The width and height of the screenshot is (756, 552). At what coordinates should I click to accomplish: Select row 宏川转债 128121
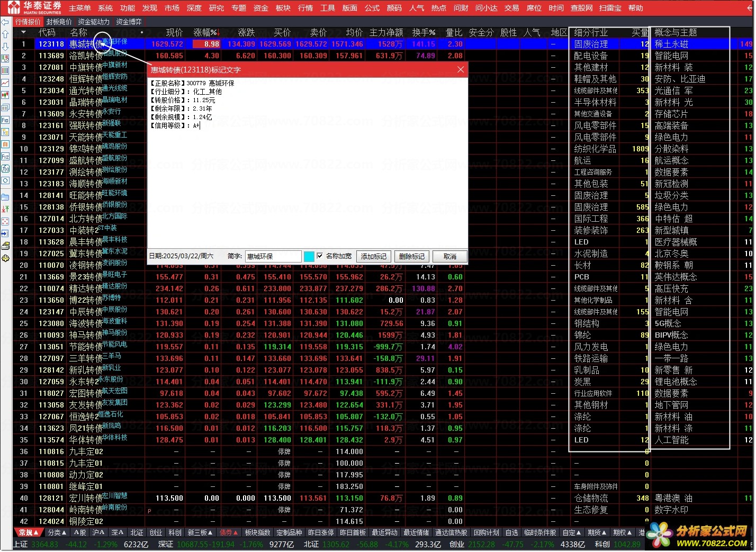click(x=383, y=498)
